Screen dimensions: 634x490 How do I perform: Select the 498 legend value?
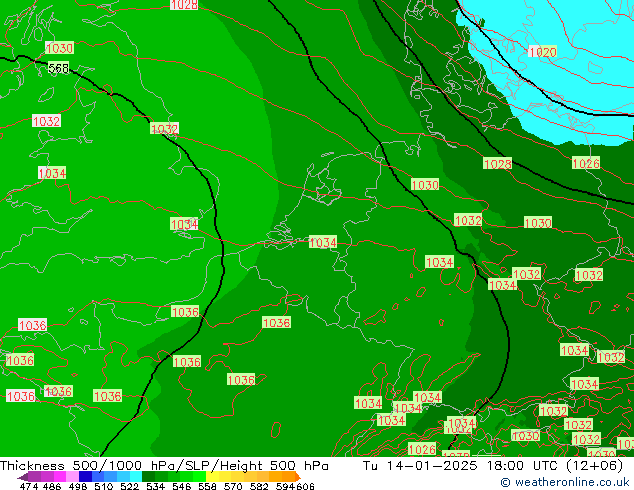coord(78,486)
